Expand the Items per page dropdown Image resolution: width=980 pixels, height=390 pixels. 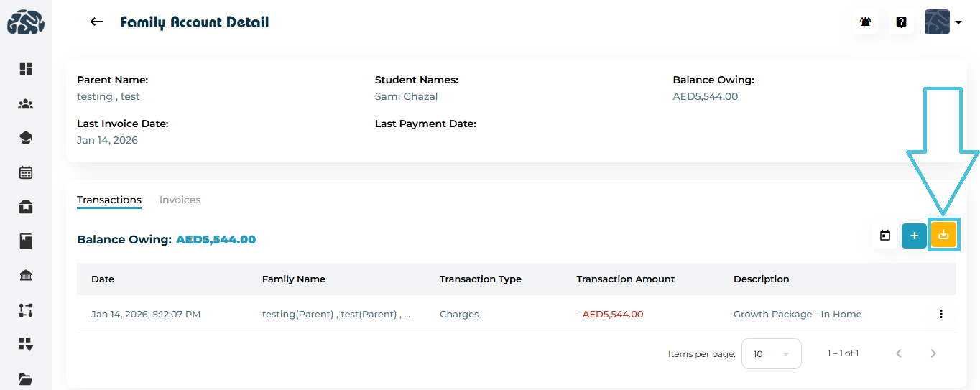(771, 353)
